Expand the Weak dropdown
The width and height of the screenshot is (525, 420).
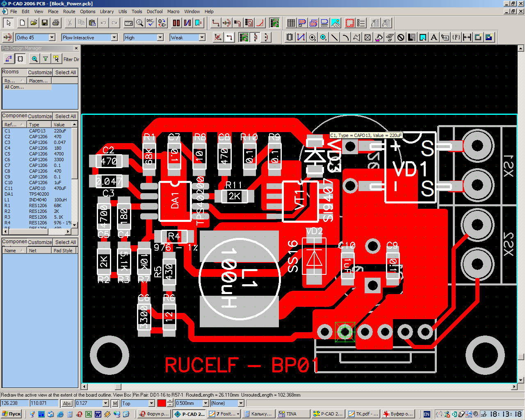click(202, 37)
